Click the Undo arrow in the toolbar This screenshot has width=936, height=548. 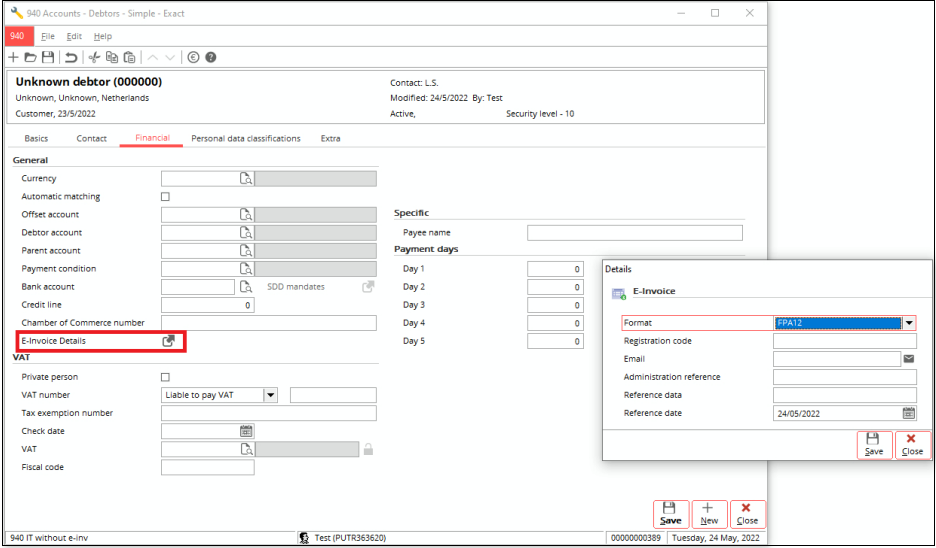(x=71, y=58)
